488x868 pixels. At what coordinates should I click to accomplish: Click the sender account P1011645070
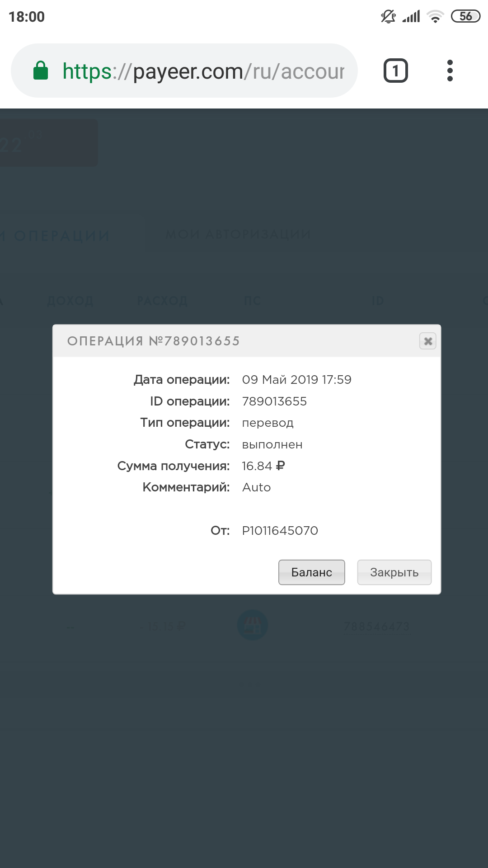coord(280,531)
